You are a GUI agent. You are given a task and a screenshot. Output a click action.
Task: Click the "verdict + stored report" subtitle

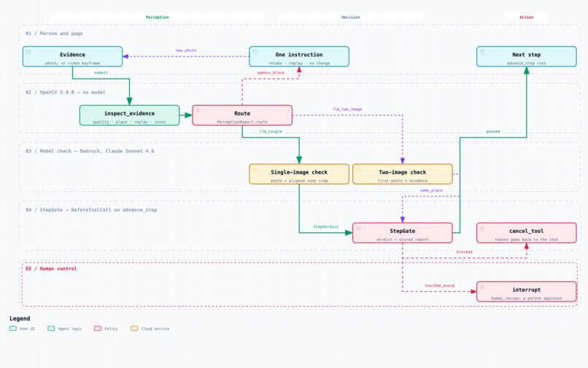point(403,239)
